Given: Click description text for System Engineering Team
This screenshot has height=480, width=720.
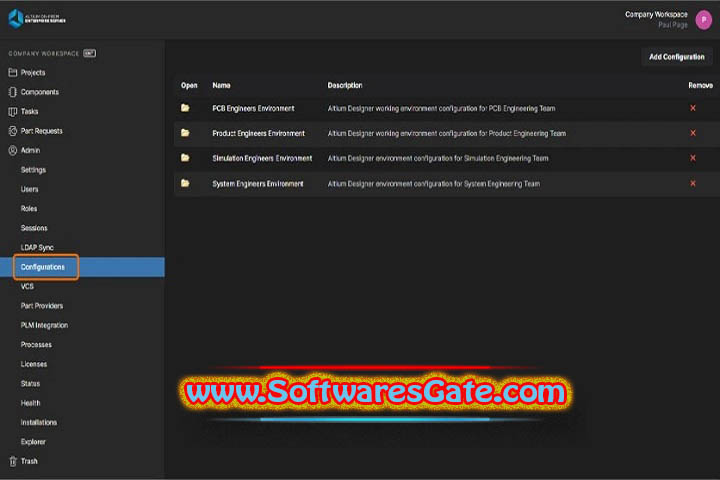Looking at the screenshot, I should click(434, 184).
